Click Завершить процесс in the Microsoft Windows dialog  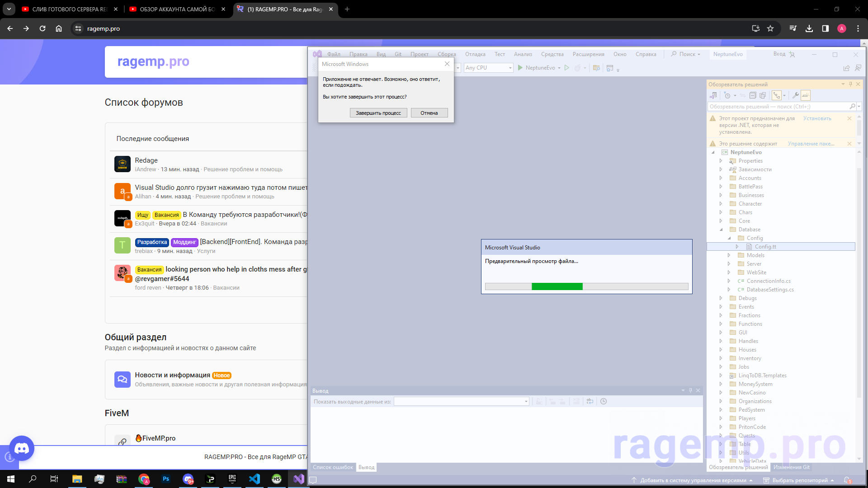(378, 113)
